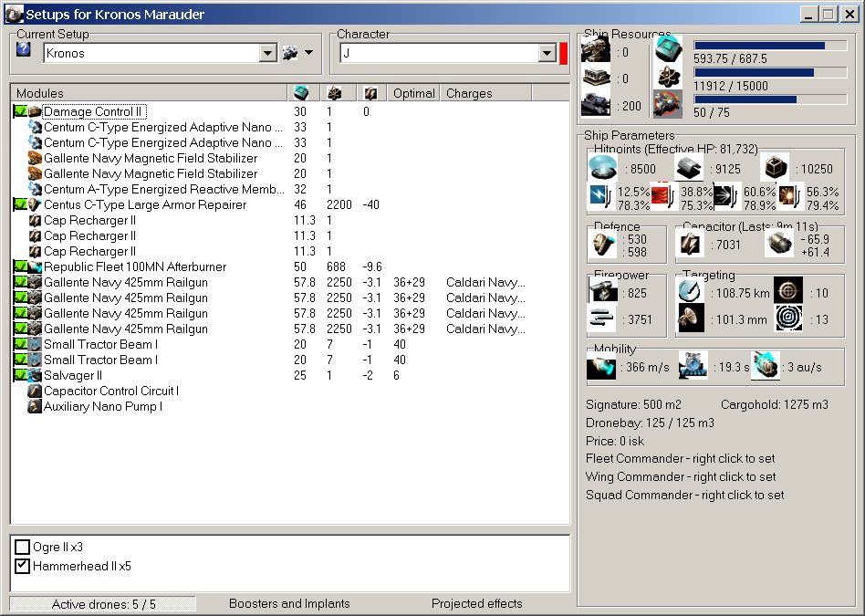Select the Damage Control II module
The height and width of the screenshot is (616, 865).
94,111
